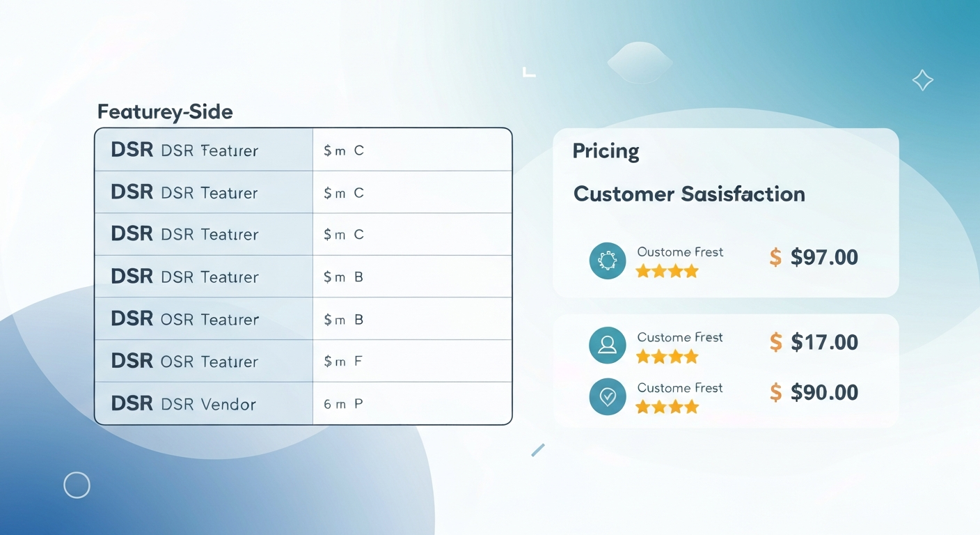Open the "Customer Sasisfaction" section title
The height and width of the screenshot is (535, 980).
pyautogui.click(x=689, y=194)
